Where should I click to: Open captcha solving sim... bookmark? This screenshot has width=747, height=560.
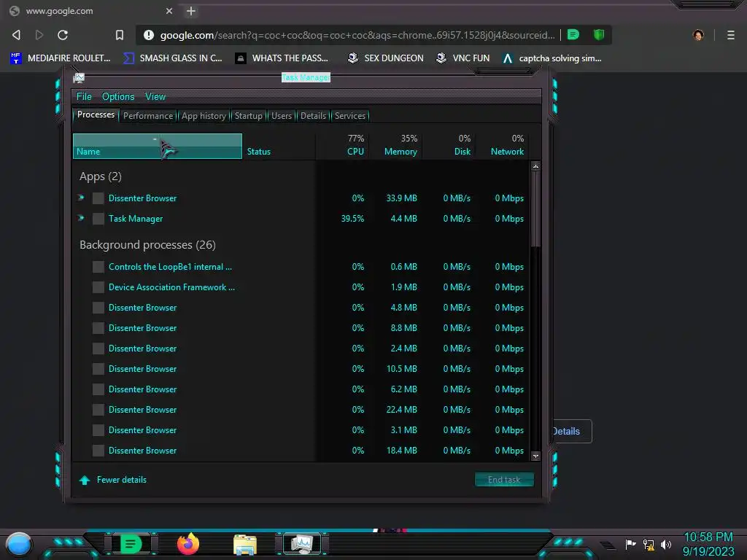click(x=552, y=58)
